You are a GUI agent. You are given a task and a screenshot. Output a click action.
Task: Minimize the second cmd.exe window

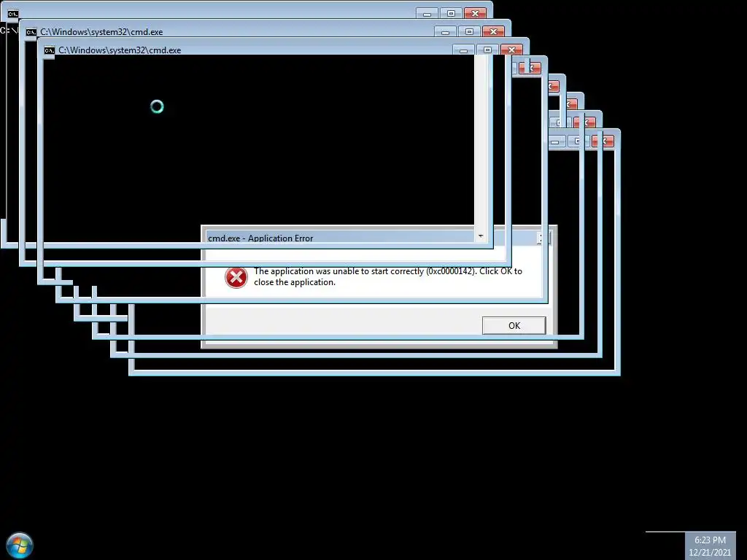pyautogui.click(x=446, y=31)
